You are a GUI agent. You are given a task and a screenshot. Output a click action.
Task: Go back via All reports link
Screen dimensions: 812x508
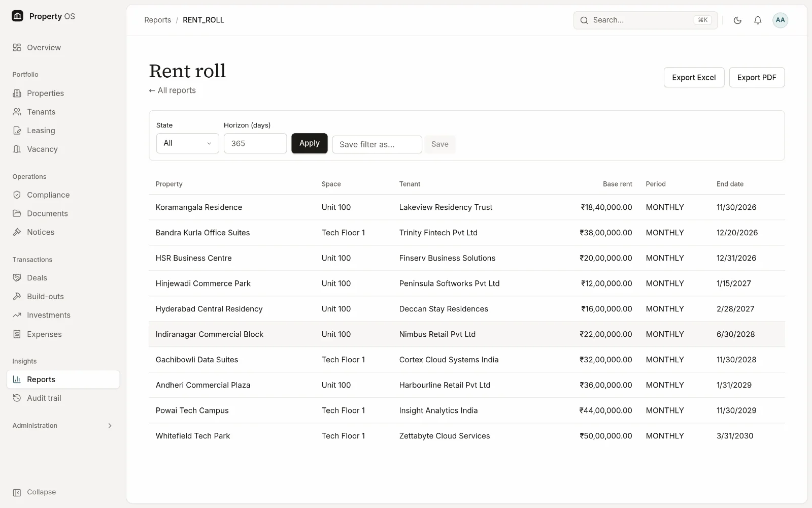[172, 90]
